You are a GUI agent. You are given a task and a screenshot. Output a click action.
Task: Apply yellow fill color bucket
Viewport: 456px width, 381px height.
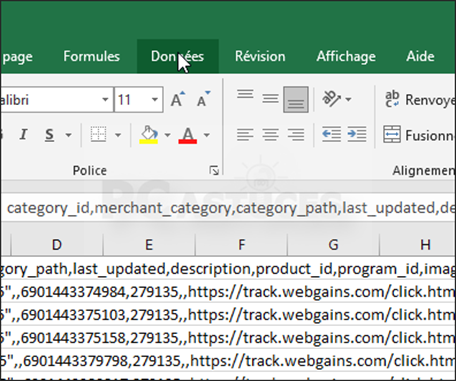tap(149, 135)
